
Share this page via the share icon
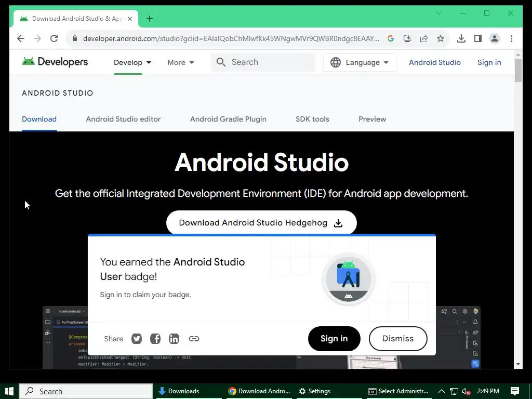[x=424, y=38]
